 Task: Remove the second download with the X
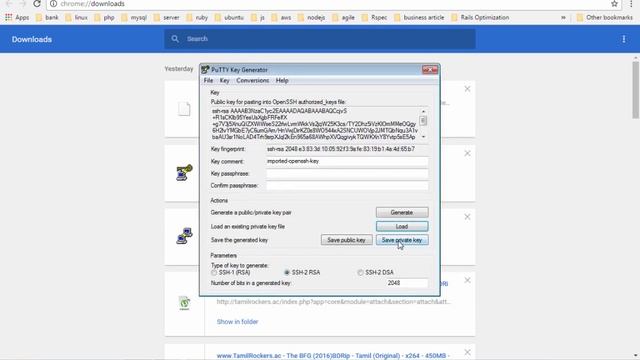tap(467, 153)
